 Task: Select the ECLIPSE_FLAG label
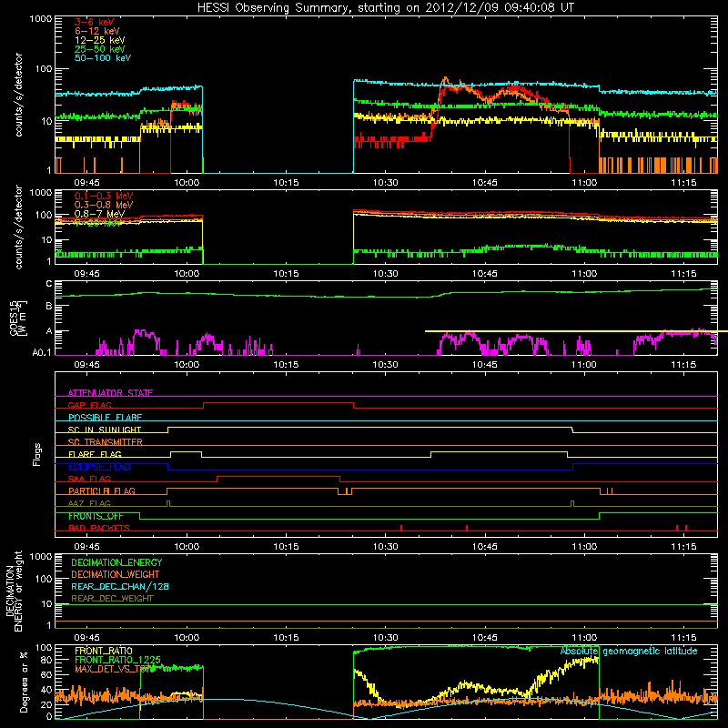(99, 467)
